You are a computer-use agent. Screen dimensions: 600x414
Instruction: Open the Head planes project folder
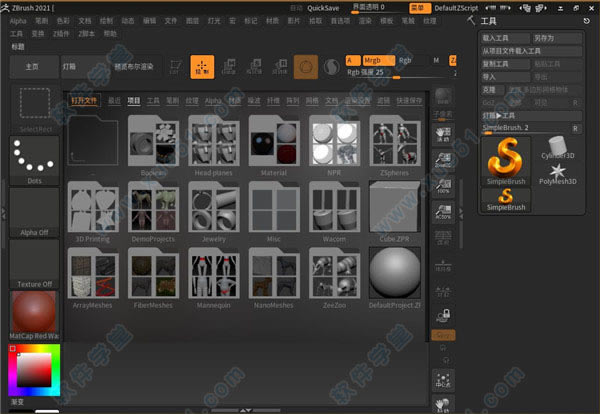[x=214, y=146]
